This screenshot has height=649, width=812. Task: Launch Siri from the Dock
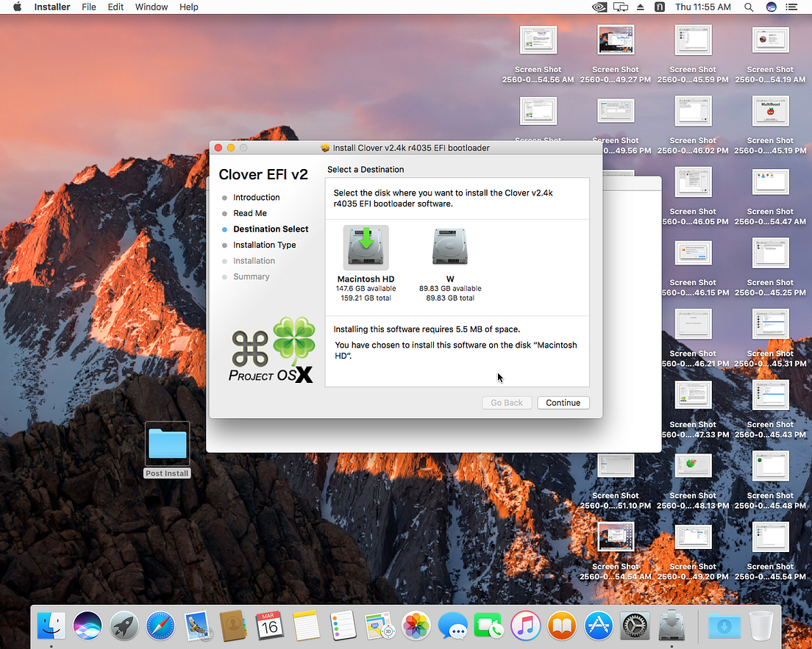point(88,625)
